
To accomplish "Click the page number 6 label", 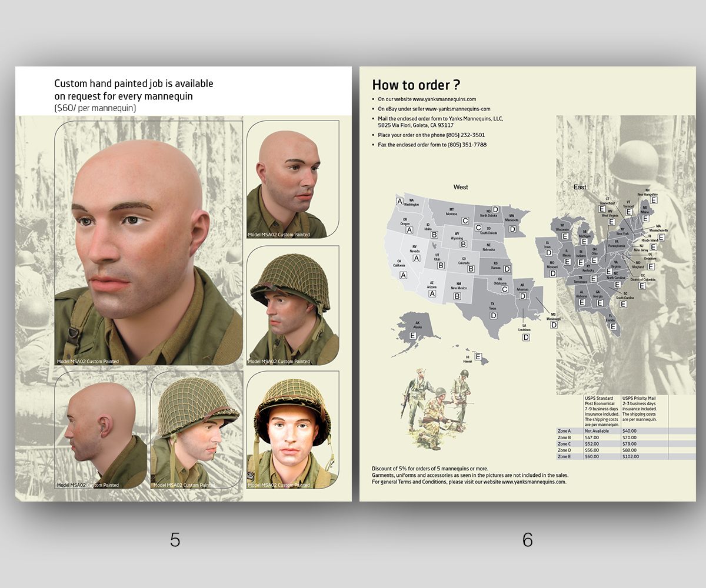I will [528, 539].
